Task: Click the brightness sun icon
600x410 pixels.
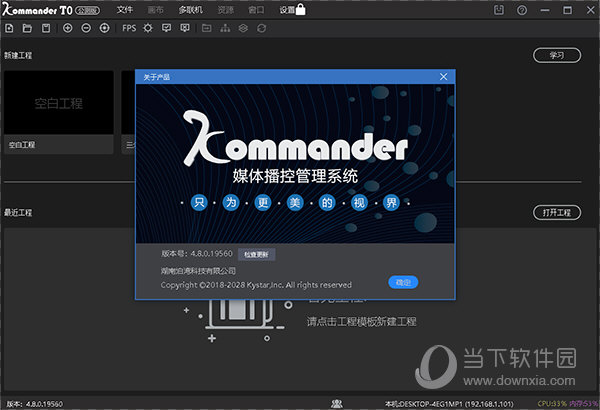Action: (148, 28)
